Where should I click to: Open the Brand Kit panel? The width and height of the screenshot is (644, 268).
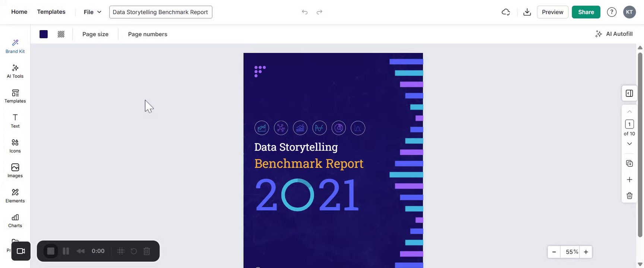pos(15,46)
